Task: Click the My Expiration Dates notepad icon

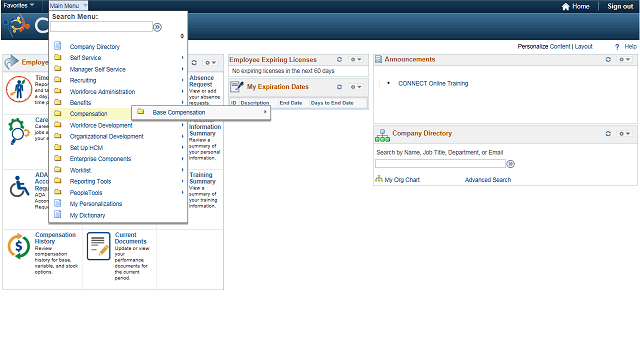Action: point(237,87)
